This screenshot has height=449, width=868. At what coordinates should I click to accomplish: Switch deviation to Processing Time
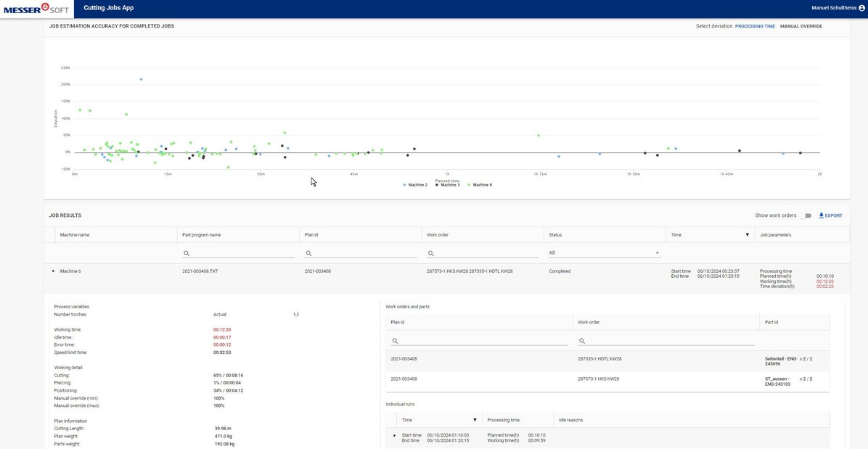(755, 26)
